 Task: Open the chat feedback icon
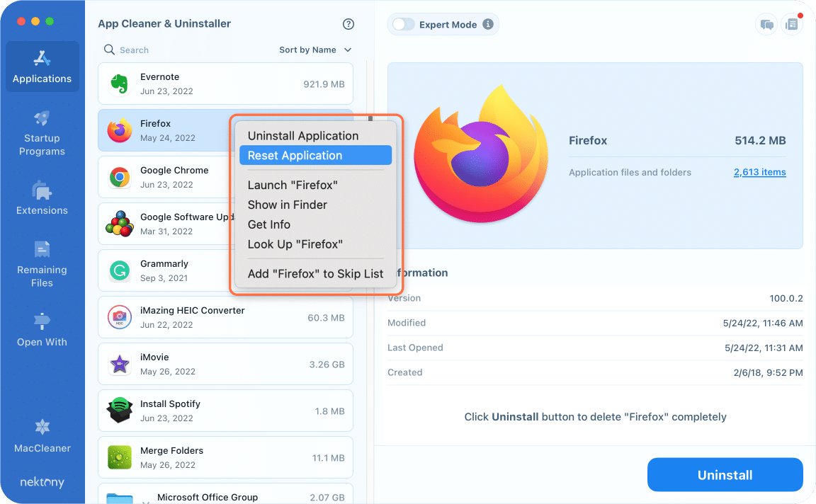pyautogui.click(x=766, y=25)
